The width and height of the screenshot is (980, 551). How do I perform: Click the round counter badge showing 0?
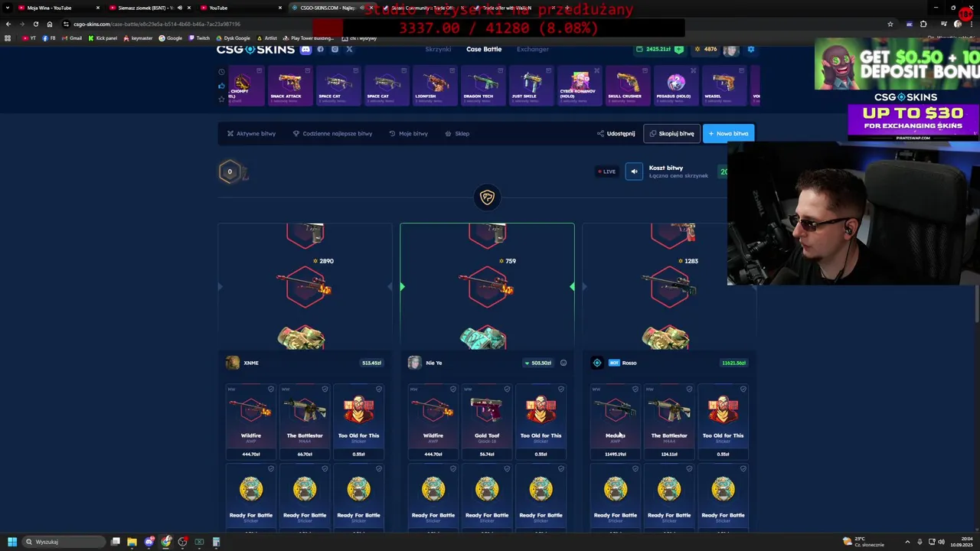point(229,171)
